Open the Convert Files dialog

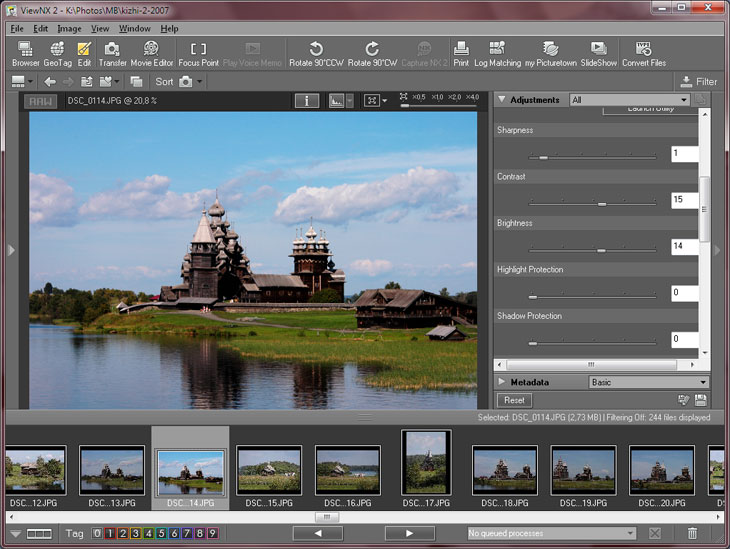(x=644, y=54)
